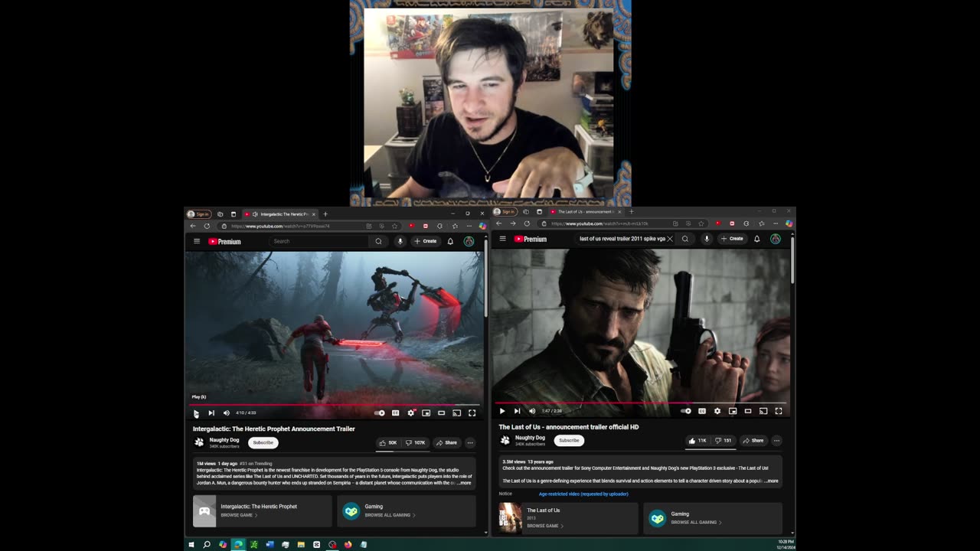Image resolution: width=980 pixels, height=551 pixels.
Task: Open The Last of Us 2013 game card
Action: [x=568, y=518]
